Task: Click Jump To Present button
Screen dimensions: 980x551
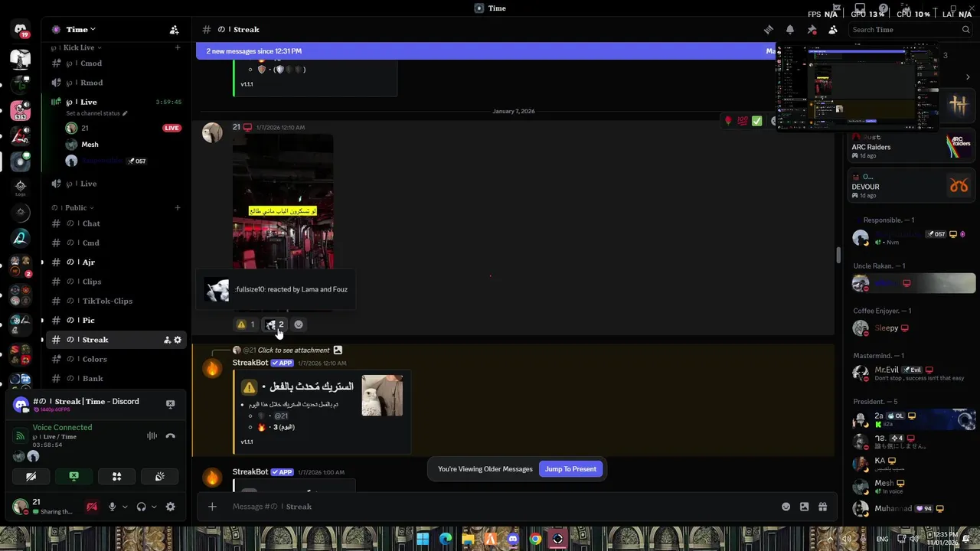Action: [x=570, y=469]
